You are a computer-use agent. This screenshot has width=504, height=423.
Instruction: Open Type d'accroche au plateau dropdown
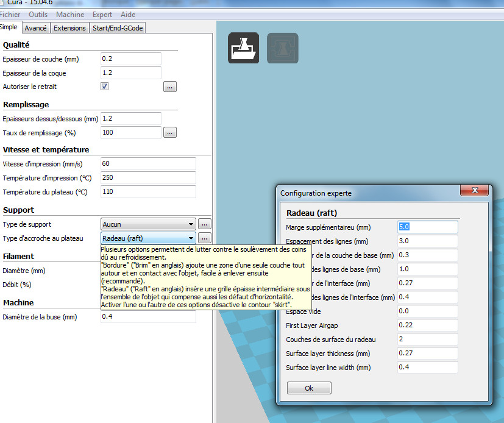(x=148, y=238)
